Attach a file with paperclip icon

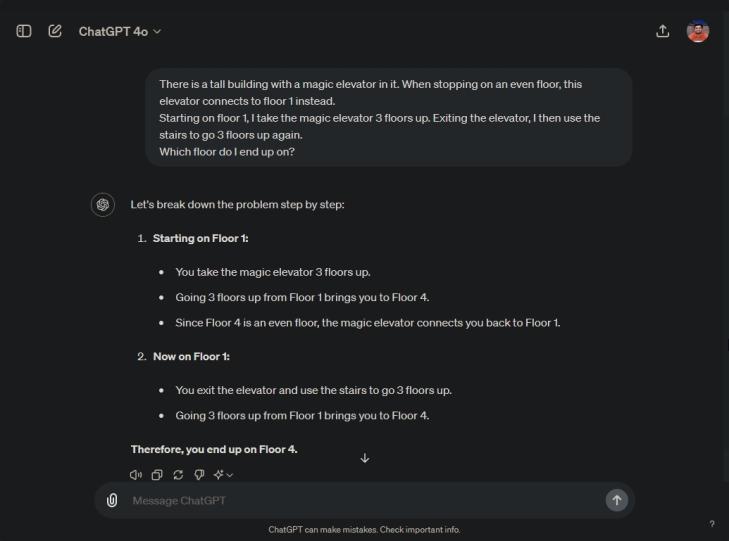tap(112, 500)
